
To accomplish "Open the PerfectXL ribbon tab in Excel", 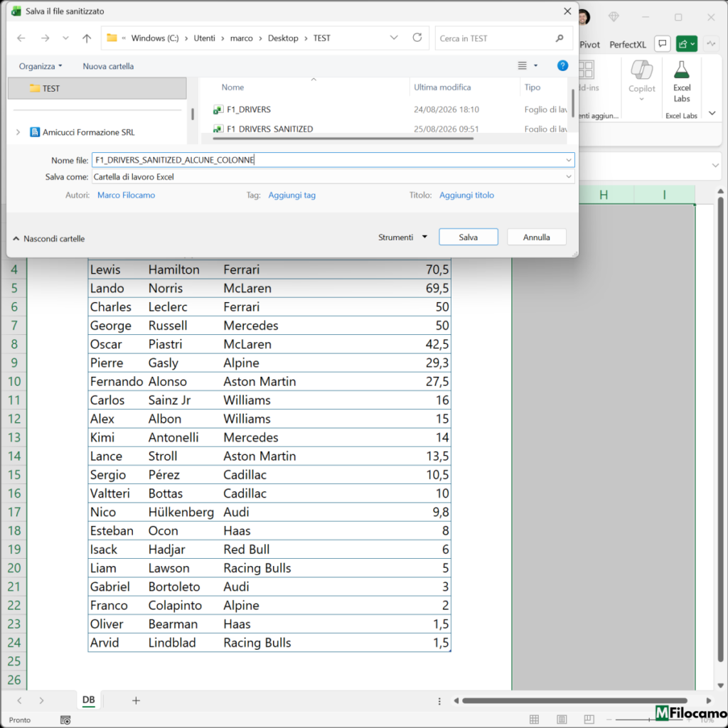I will coord(627,45).
